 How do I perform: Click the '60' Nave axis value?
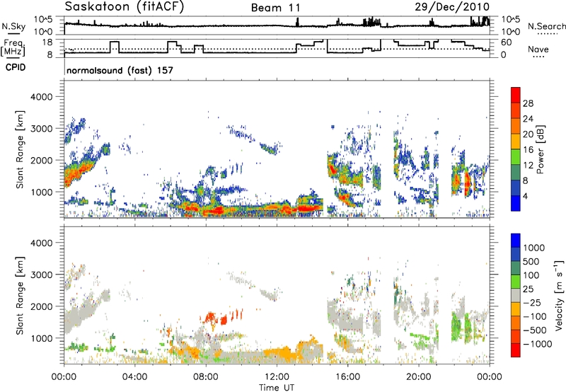507,42
